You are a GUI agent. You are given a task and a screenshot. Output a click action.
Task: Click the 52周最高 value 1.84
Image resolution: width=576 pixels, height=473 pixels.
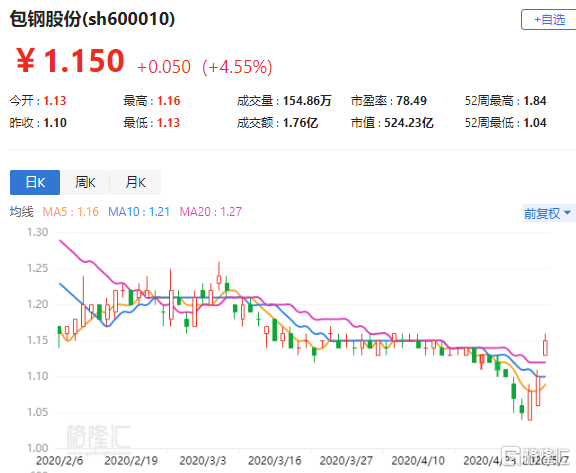(x=535, y=101)
